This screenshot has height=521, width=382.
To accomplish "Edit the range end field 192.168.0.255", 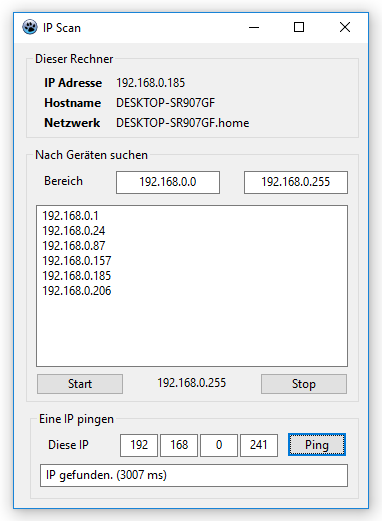I will [x=296, y=182].
